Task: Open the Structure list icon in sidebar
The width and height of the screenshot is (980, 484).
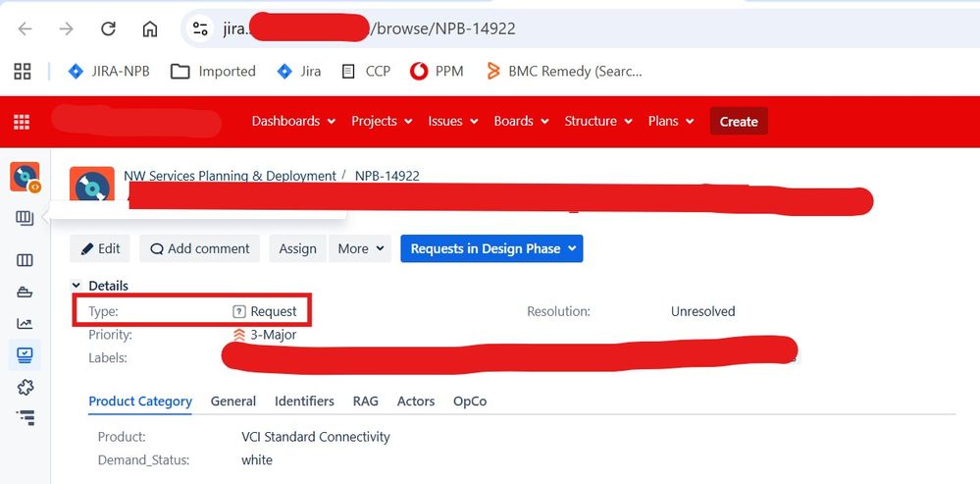Action: pyautogui.click(x=25, y=417)
